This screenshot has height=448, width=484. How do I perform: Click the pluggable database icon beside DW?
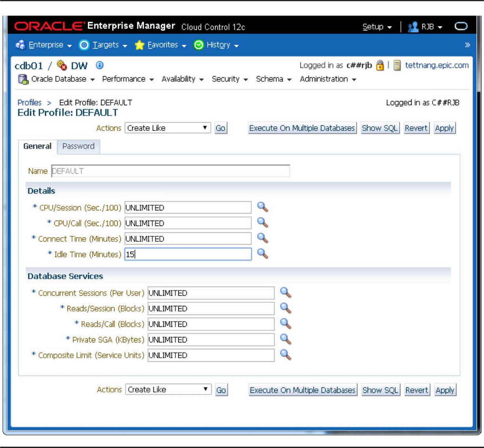click(62, 65)
